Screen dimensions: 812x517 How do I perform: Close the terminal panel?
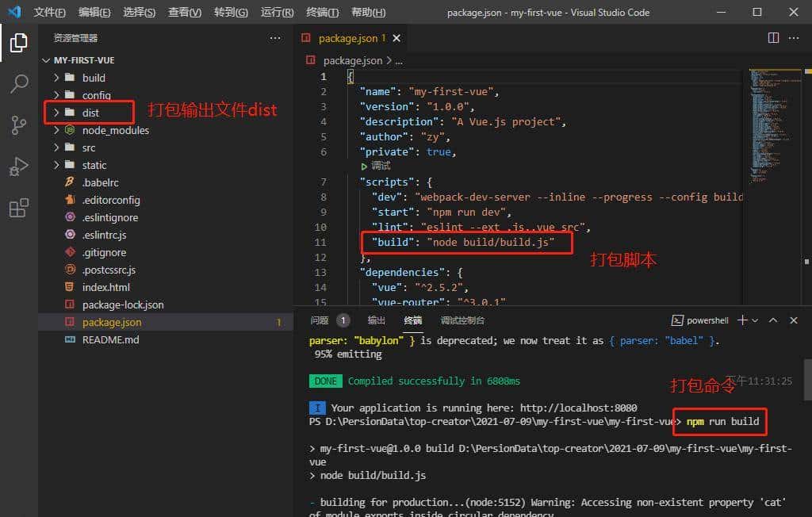tap(794, 320)
